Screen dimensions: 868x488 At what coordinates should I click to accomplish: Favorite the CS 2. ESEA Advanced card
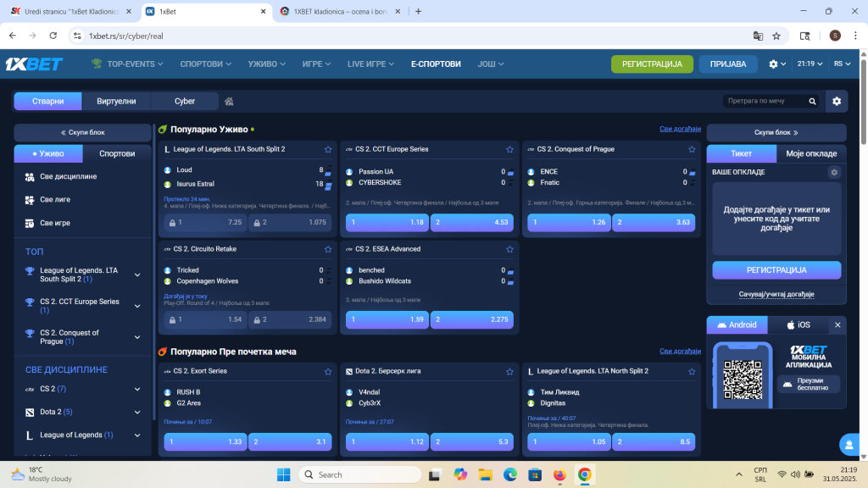coord(509,250)
